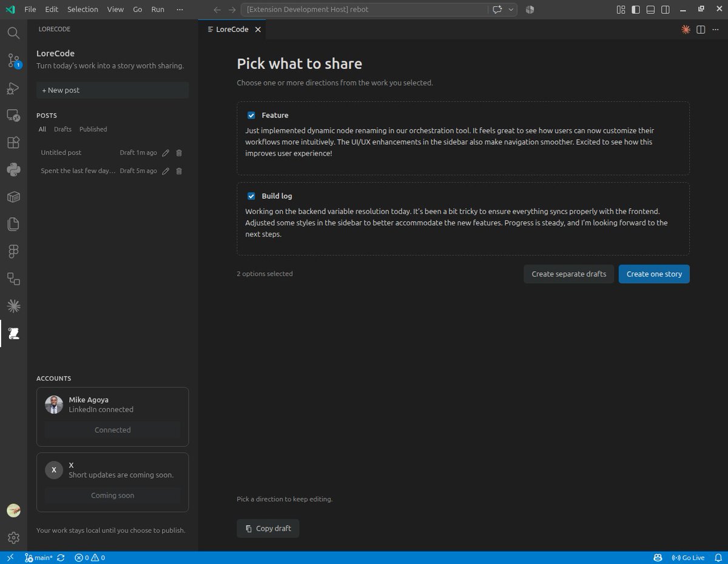Click the Copy draft button
This screenshot has width=728, height=564.
click(268, 528)
